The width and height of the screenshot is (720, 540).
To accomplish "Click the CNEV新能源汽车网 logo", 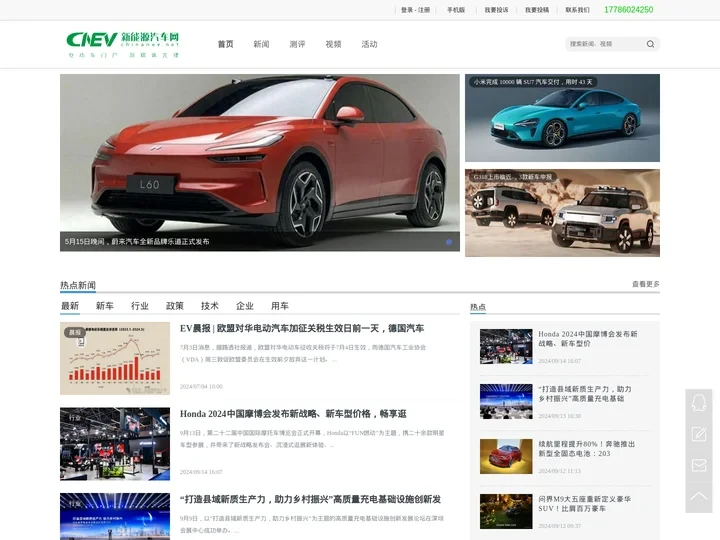I will click(x=123, y=44).
